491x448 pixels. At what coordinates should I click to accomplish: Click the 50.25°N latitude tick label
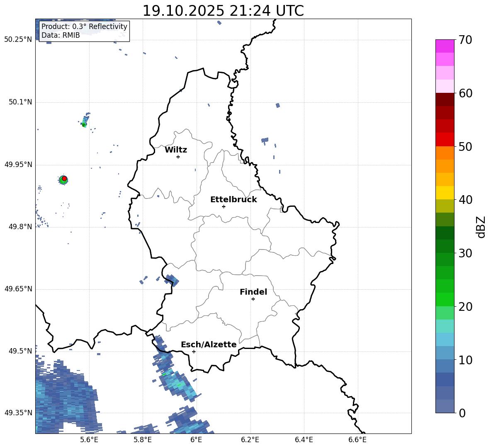18,40
